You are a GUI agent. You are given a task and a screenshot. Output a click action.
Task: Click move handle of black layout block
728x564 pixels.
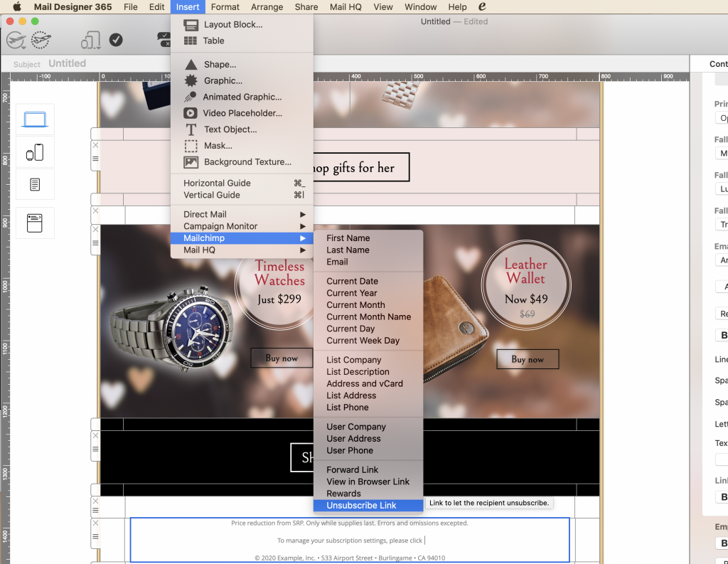[95, 449]
